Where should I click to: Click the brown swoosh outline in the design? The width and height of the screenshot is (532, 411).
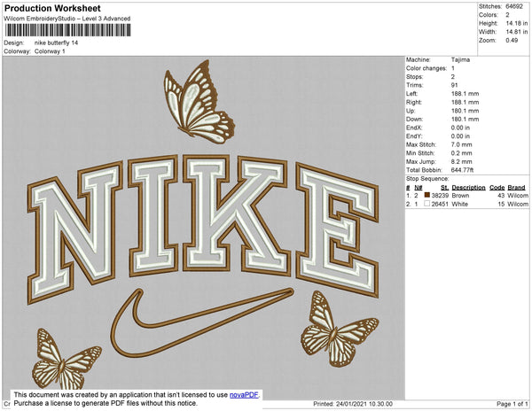coord(202,322)
